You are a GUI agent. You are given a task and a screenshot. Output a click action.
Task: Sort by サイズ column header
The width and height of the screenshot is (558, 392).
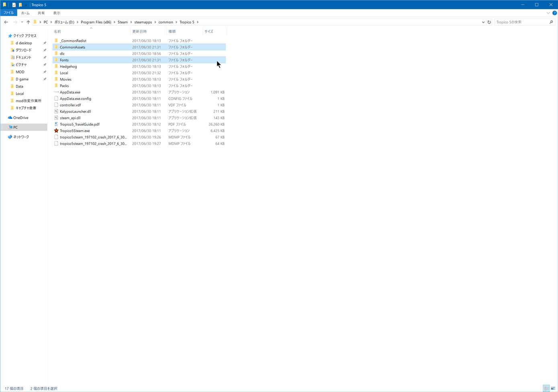click(x=215, y=31)
